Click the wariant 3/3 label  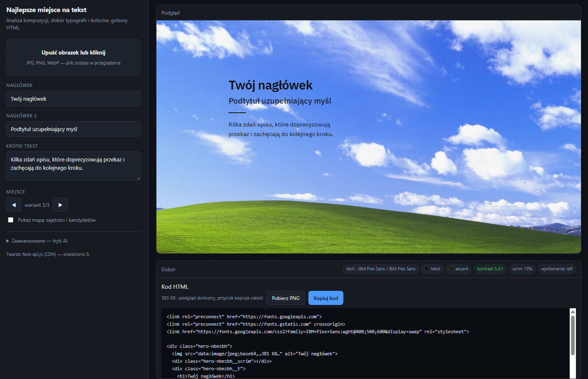37,205
